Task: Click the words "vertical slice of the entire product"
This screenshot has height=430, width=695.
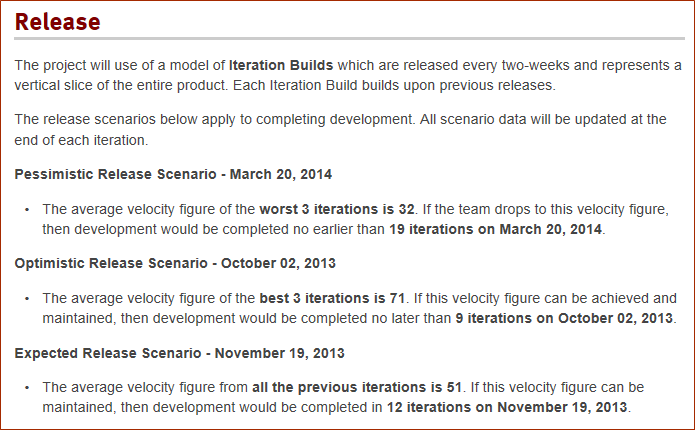Action: coord(121,85)
